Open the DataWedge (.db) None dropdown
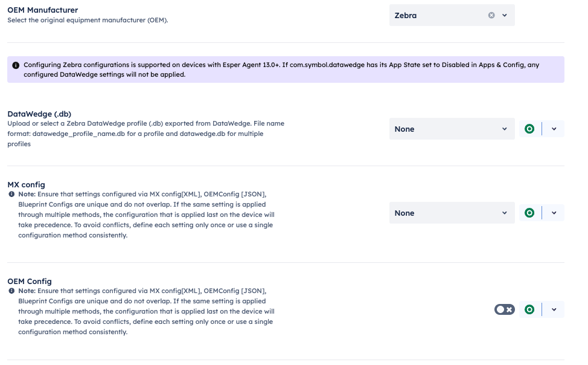 click(452, 129)
